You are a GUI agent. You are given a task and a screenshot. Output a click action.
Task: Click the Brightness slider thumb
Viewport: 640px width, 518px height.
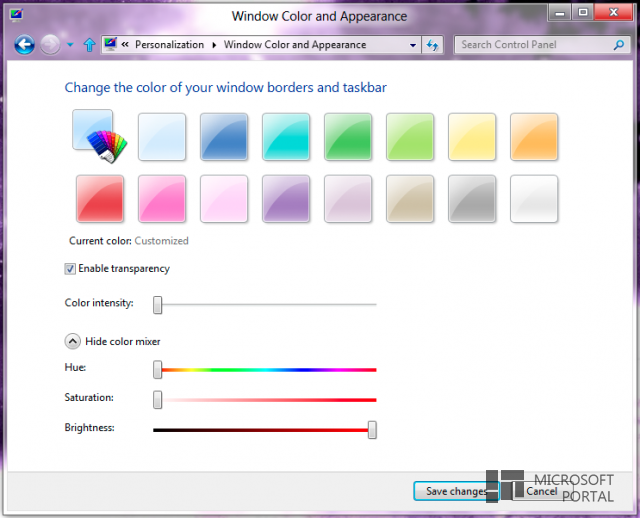[372, 430]
